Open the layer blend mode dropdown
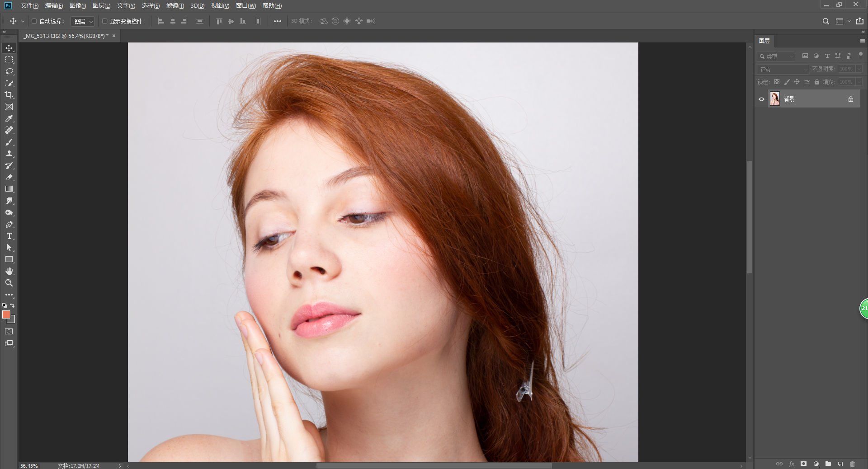 click(x=783, y=69)
